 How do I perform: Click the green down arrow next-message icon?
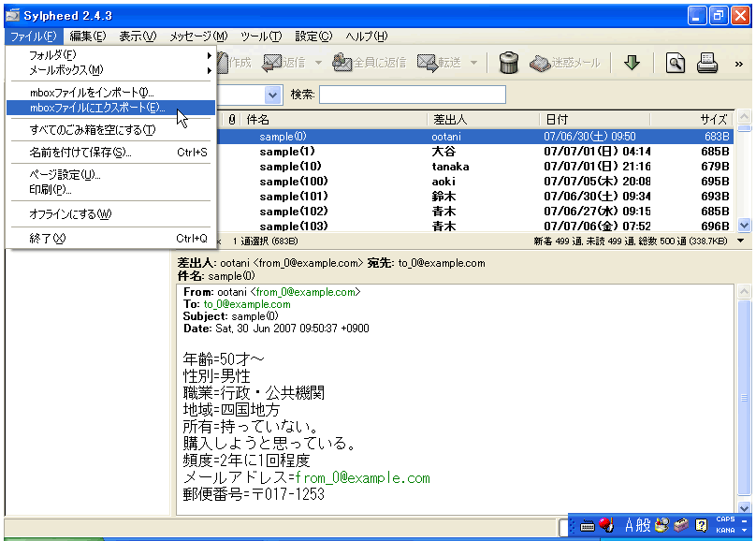[x=632, y=63]
